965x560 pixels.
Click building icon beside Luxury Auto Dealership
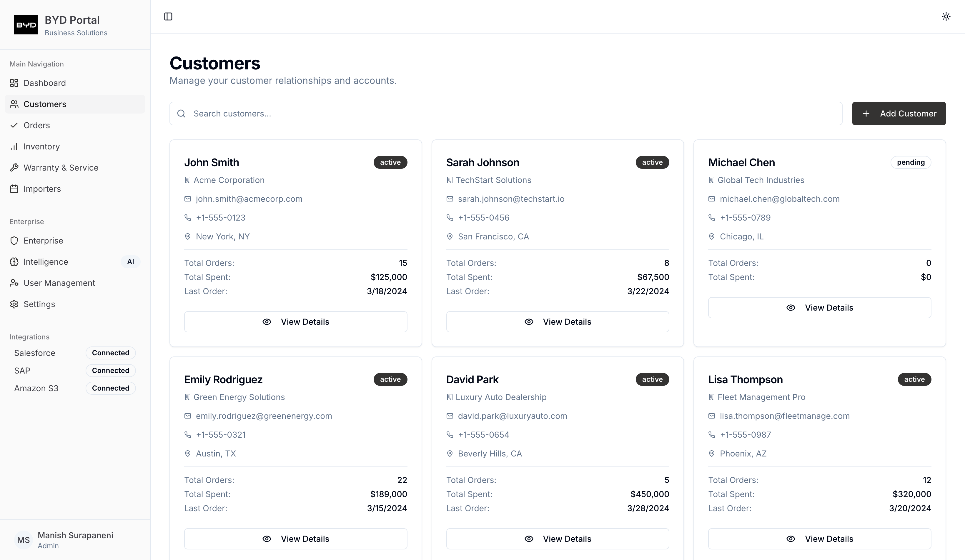[x=450, y=397]
